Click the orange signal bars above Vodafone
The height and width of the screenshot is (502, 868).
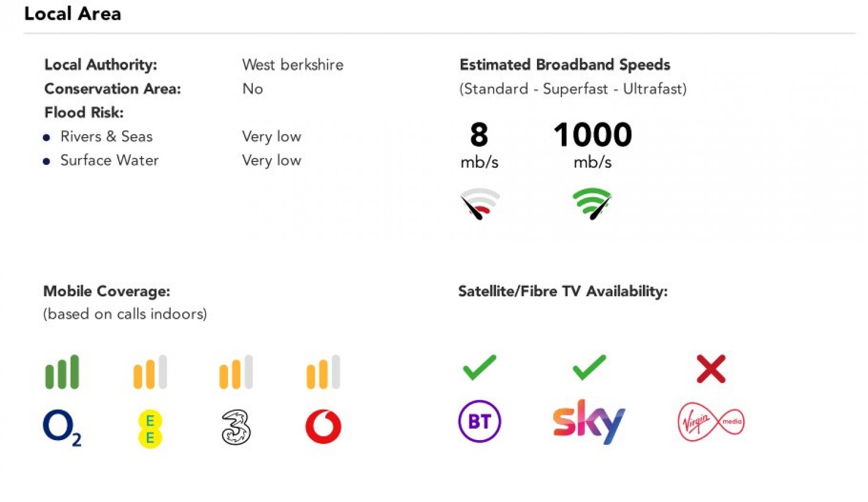pyautogui.click(x=323, y=372)
